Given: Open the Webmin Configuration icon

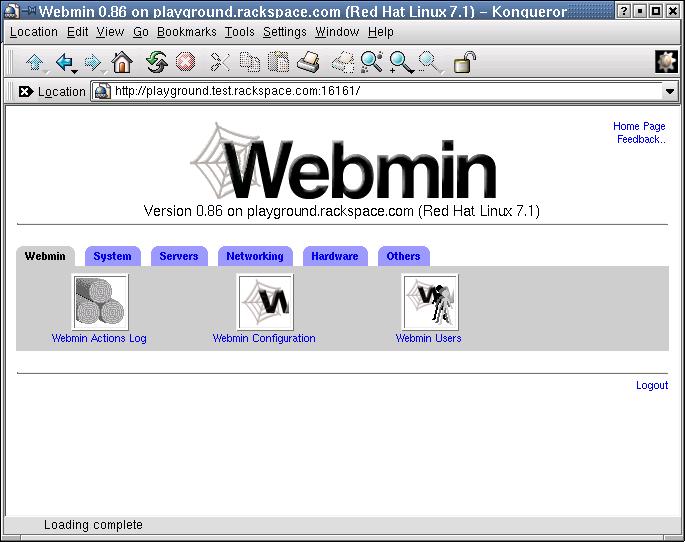Looking at the screenshot, I should point(265,302).
